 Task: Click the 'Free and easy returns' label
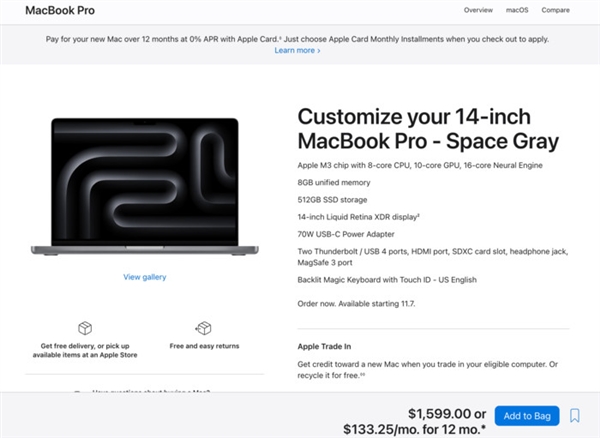click(204, 346)
